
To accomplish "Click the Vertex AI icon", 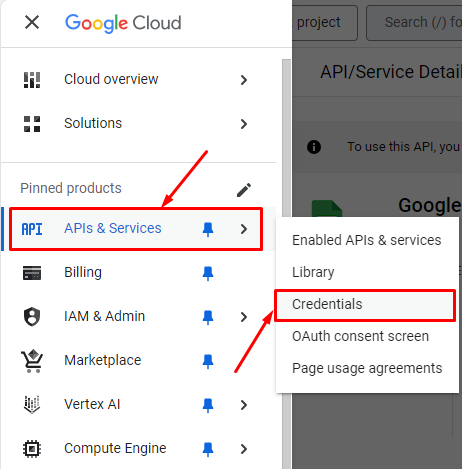I will click(x=32, y=405).
